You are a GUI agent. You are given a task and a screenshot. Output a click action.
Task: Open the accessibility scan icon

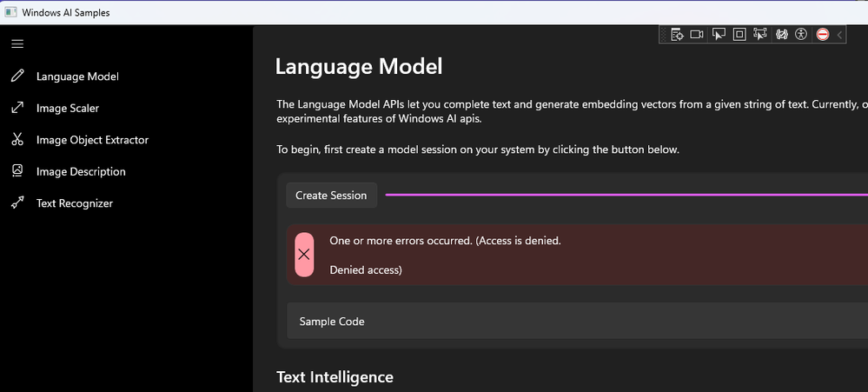pos(801,34)
